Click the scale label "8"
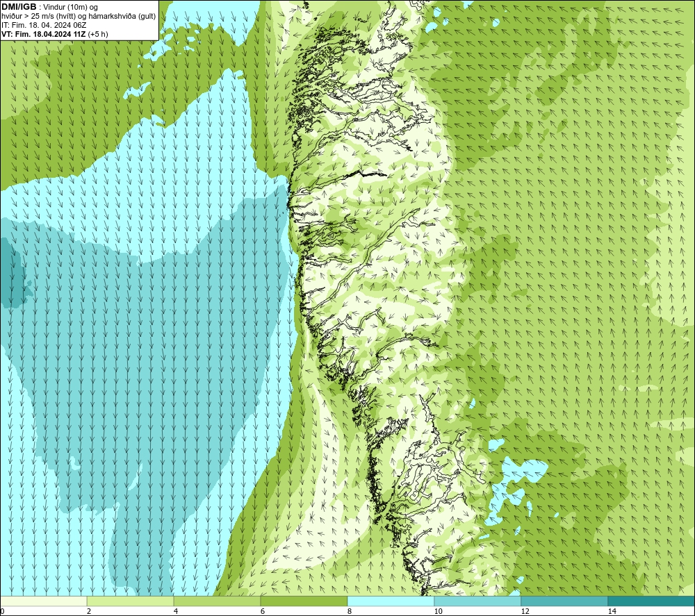The image size is (695, 616). coord(350,611)
